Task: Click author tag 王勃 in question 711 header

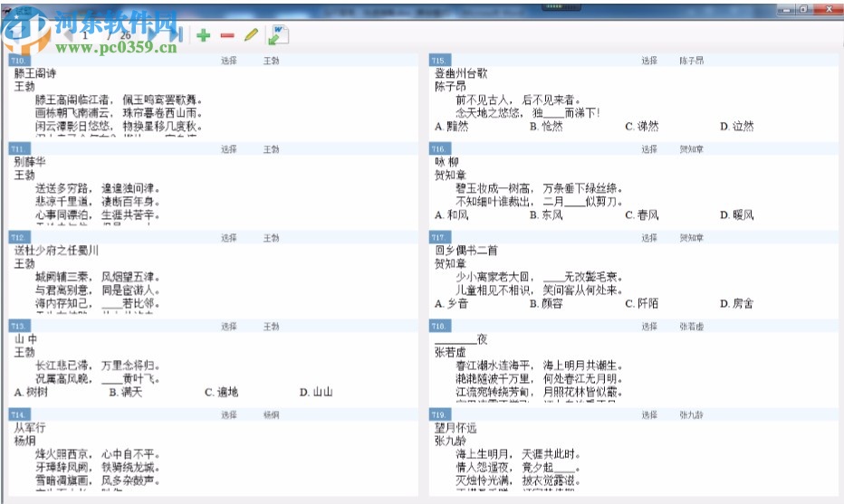Action: tap(272, 149)
